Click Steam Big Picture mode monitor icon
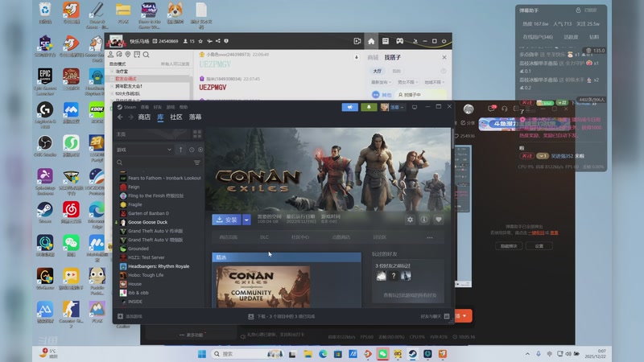 (x=415, y=107)
